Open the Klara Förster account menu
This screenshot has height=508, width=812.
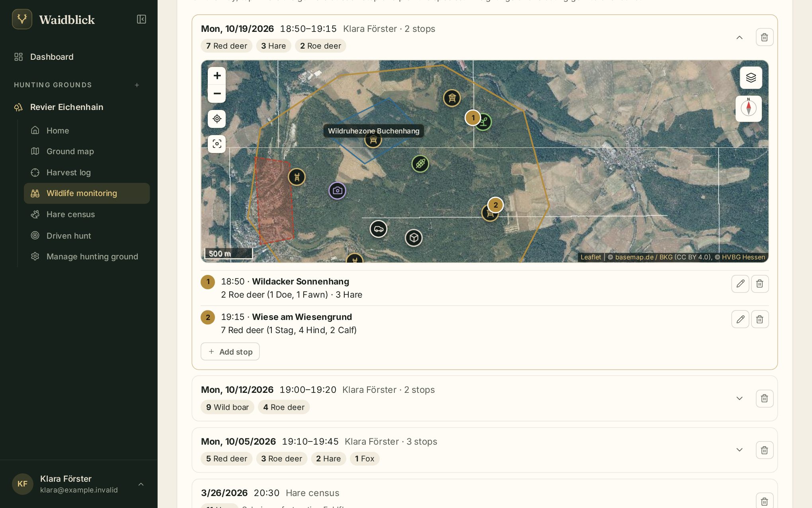tap(79, 484)
